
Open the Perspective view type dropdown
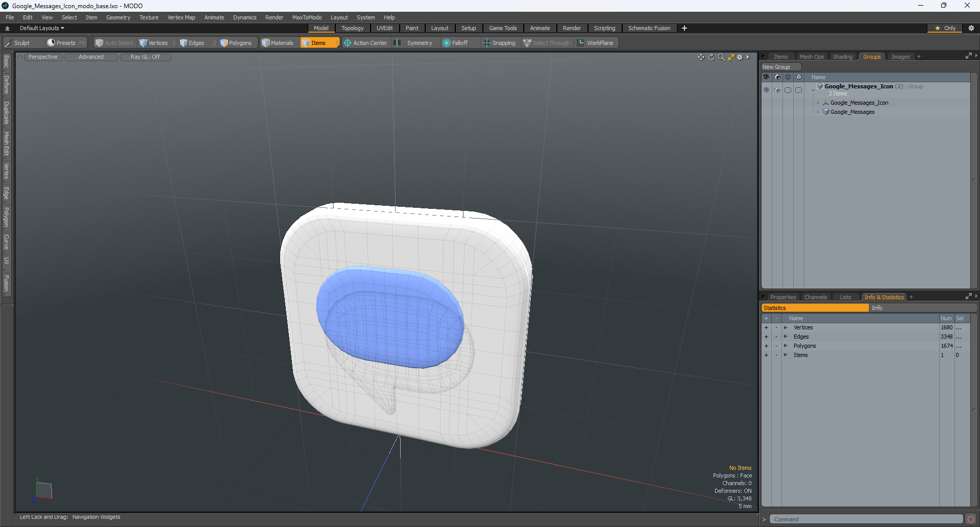pos(43,57)
